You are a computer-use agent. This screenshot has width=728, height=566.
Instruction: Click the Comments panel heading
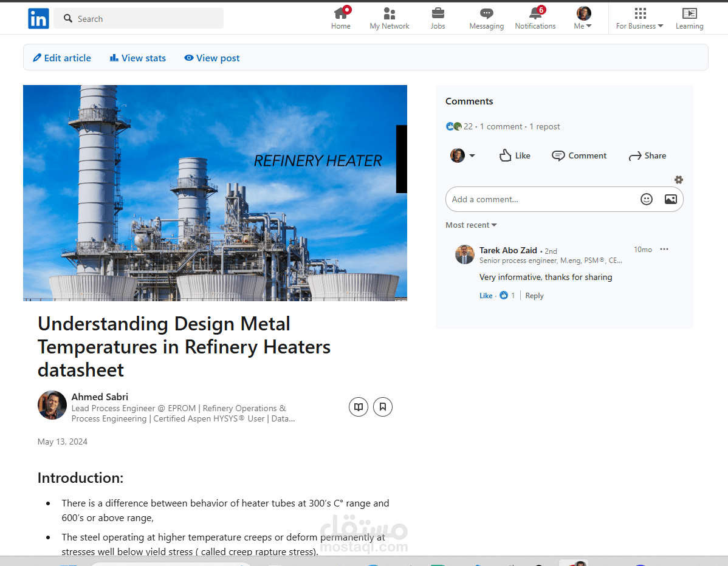[x=469, y=101]
